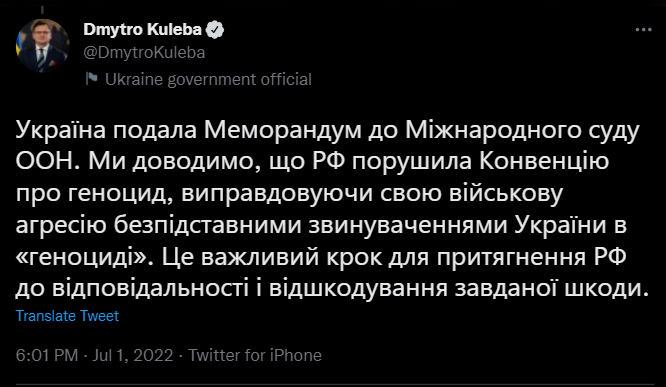The width and height of the screenshot is (666, 387).
Task: Click the thread connector line above avatar
Action: [x=42, y=10]
